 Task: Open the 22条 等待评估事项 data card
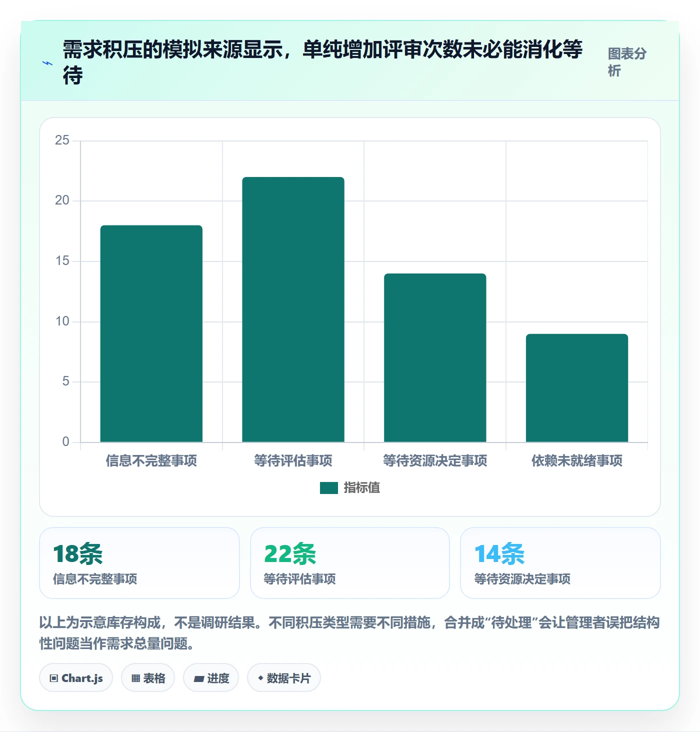tap(350, 563)
